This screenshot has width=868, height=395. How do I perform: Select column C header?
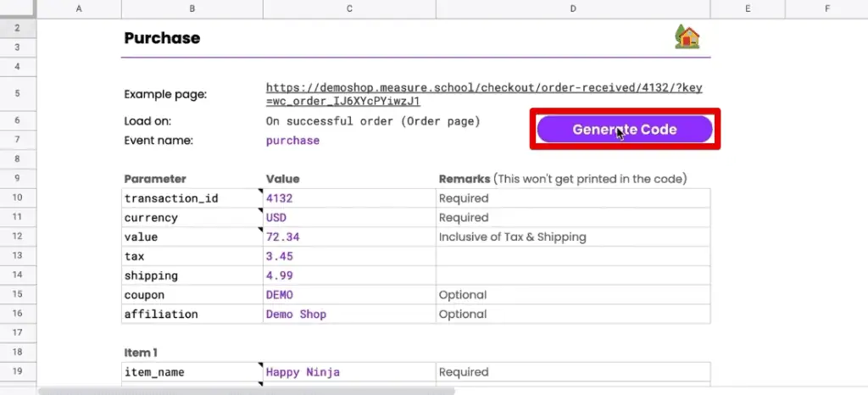tap(349, 8)
